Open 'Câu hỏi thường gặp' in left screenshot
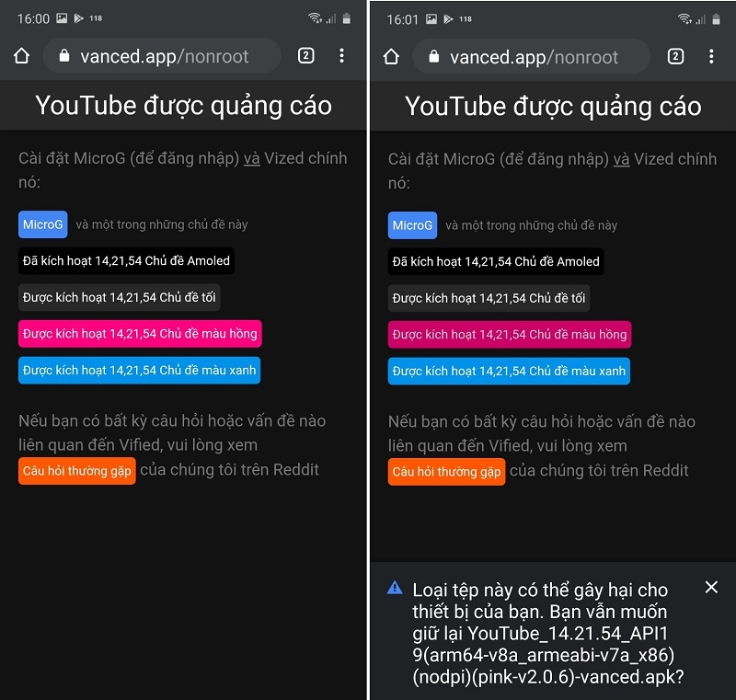 coord(77,471)
